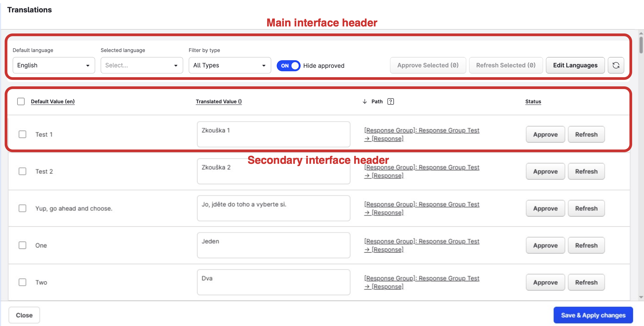The width and height of the screenshot is (644, 326).
Task: Expand the All Types filter dropdown
Action: (x=229, y=65)
